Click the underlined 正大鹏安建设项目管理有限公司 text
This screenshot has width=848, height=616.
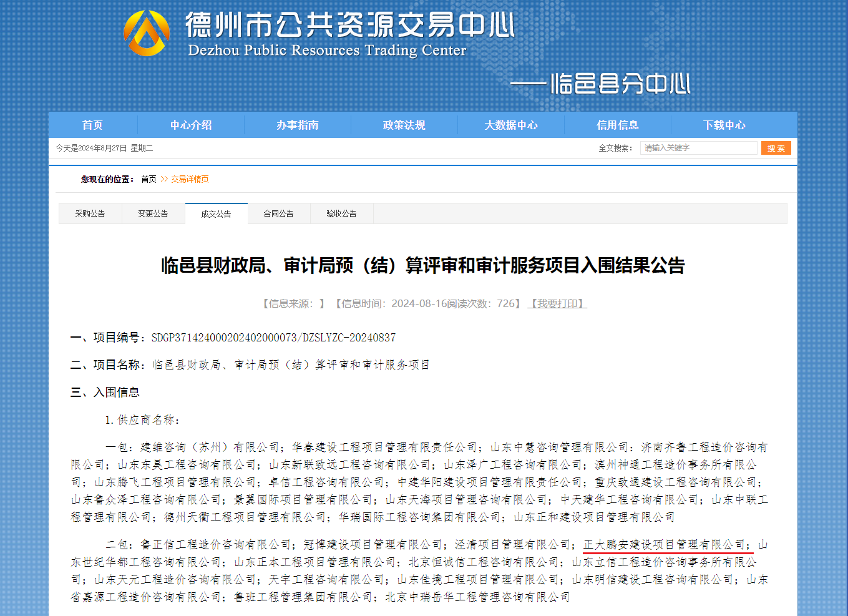click(x=665, y=545)
